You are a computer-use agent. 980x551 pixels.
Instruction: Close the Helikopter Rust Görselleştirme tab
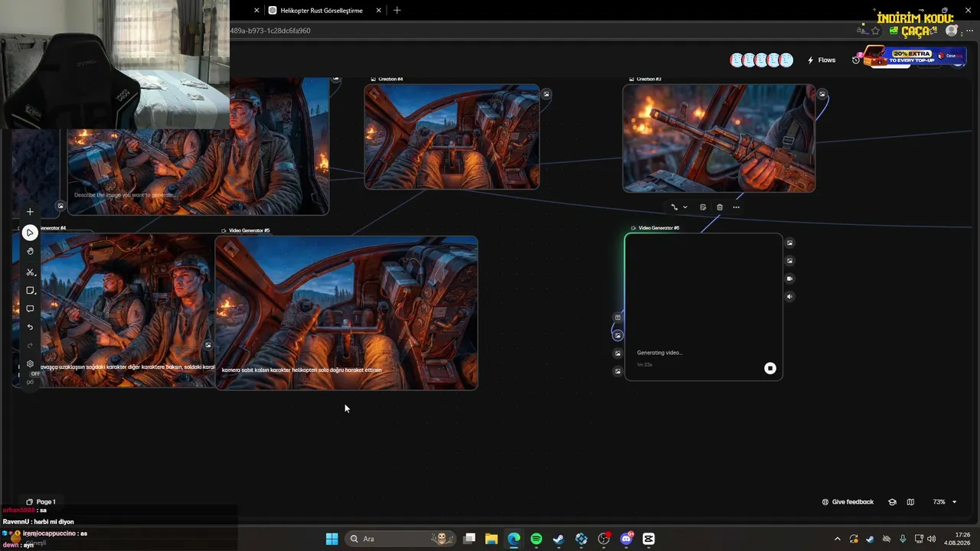(x=379, y=11)
